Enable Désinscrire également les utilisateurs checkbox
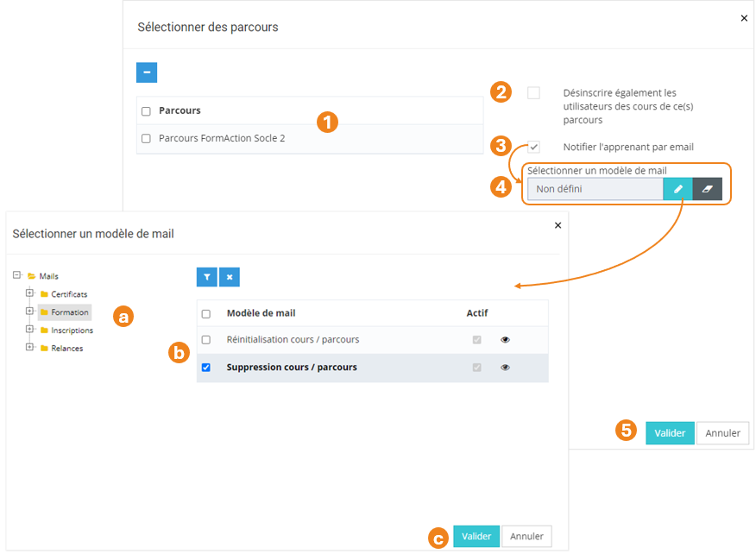Image resolution: width=756 pixels, height=554 pixels. (533, 93)
